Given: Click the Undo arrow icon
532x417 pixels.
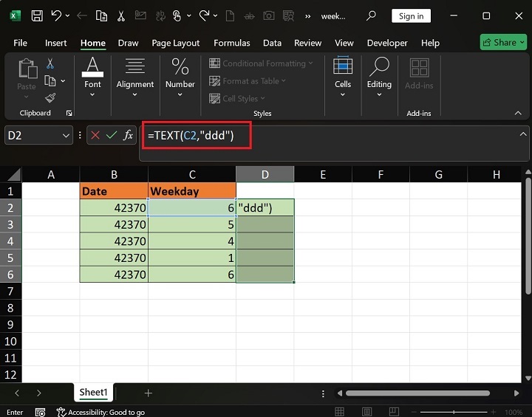Looking at the screenshot, I should (x=56, y=15).
